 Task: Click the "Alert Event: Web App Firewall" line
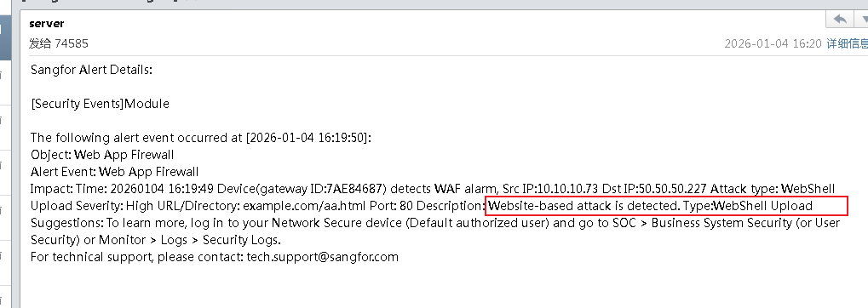click(x=115, y=171)
